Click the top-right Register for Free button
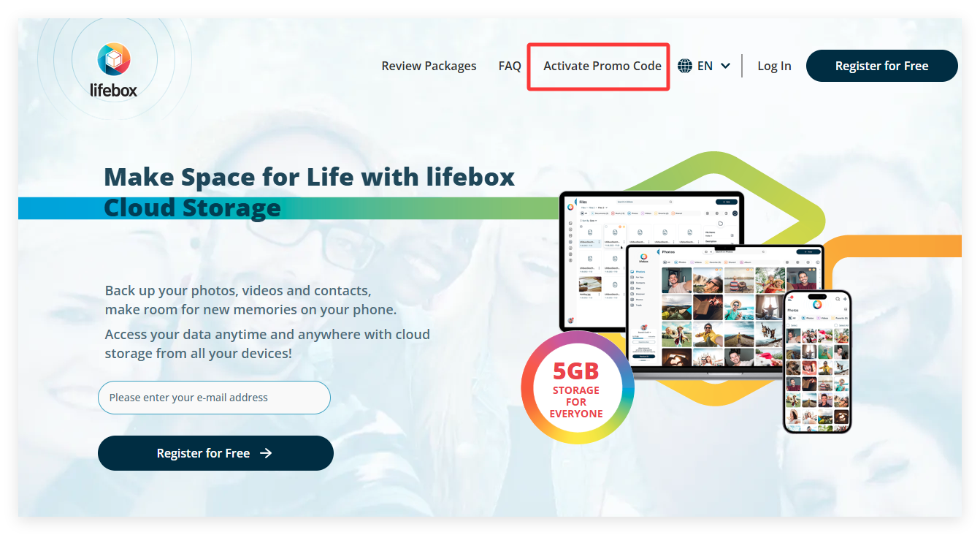Image resolution: width=980 pixels, height=535 pixels. 882,66
